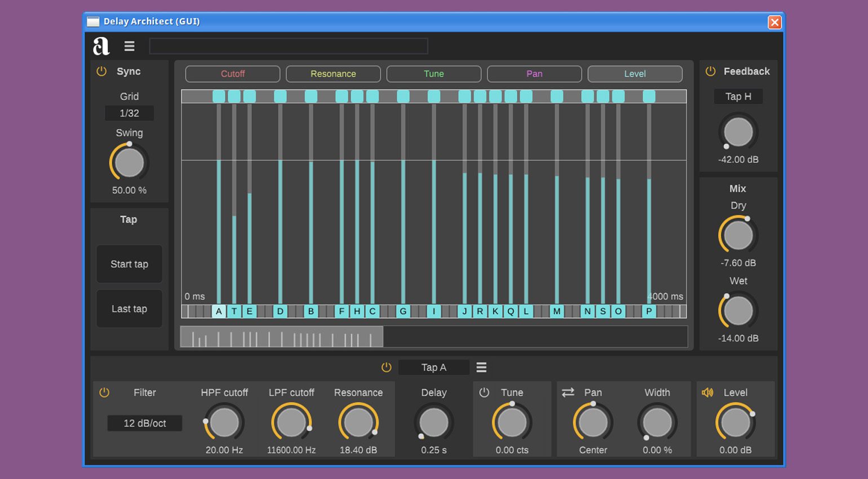Select tap marker B
This screenshot has height=479, width=868.
[x=311, y=311]
